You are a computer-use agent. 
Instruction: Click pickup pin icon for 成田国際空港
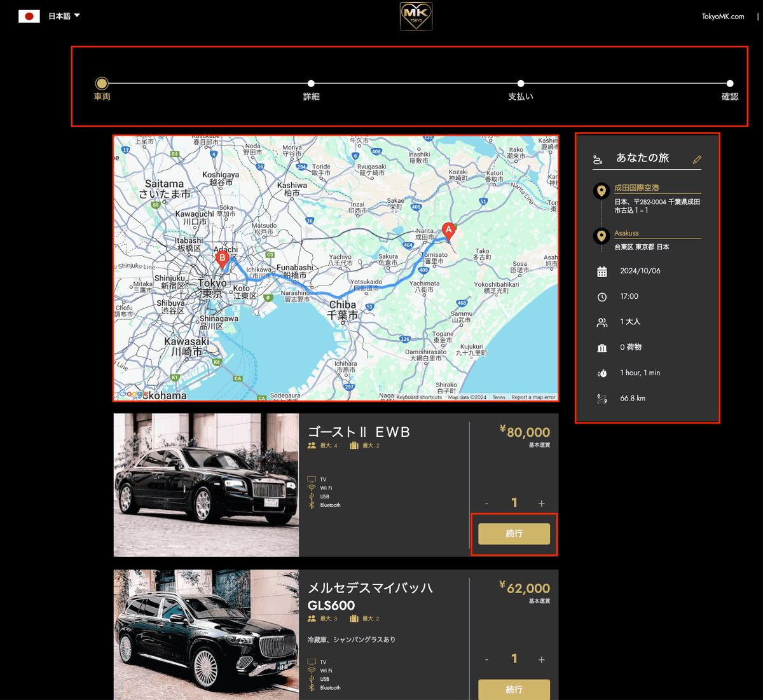pyautogui.click(x=601, y=191)
